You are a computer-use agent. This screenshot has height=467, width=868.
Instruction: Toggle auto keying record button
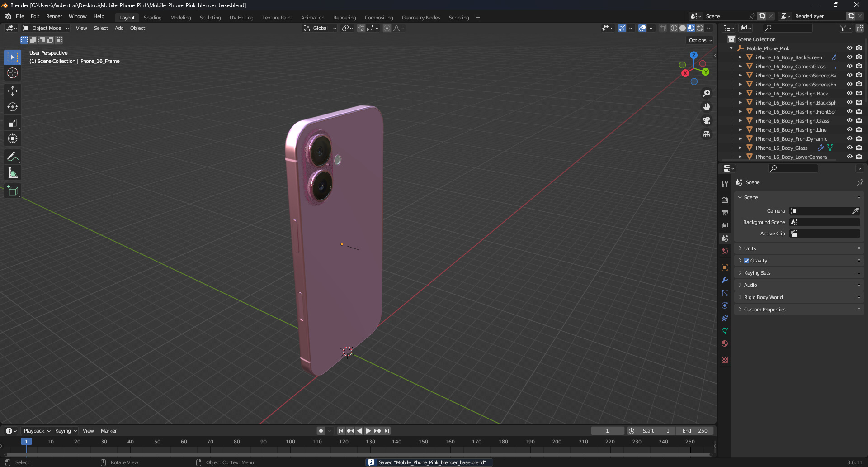[x=321, y=431]
